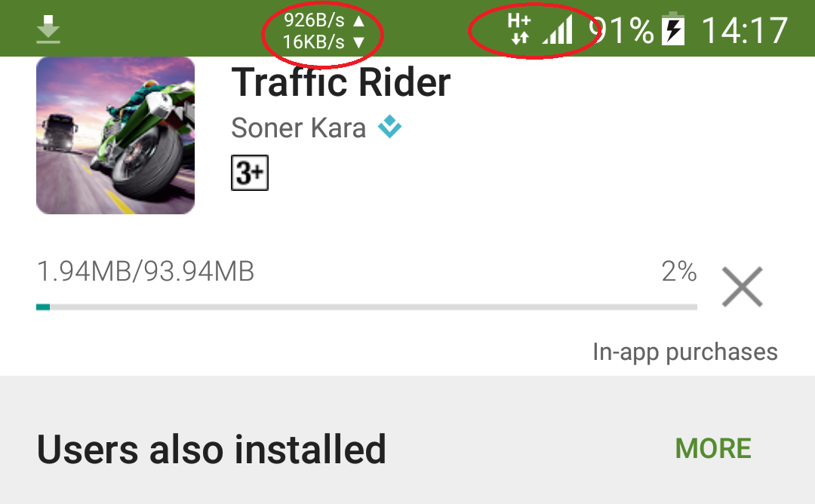The width and height of the screenshot is (815, 504).
Task: Tap the download progress bar
Action: click(367, 307)
